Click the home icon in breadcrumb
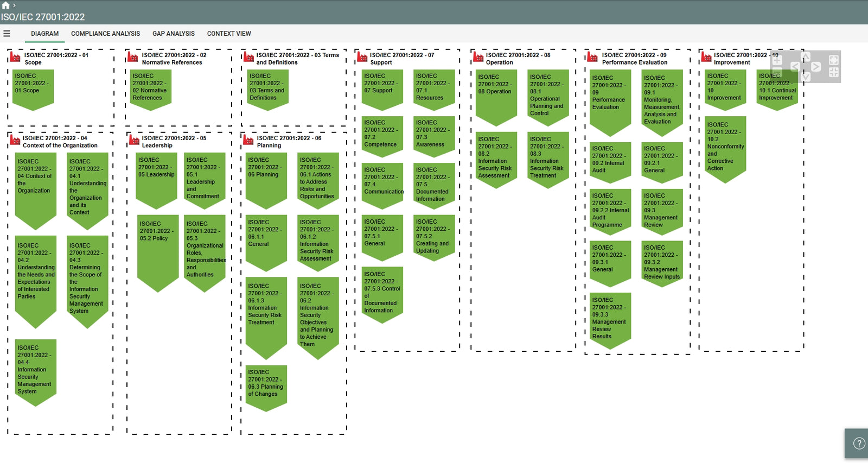Screen dimensions: 868x468 pyautogui.click(x=5, y=5)
